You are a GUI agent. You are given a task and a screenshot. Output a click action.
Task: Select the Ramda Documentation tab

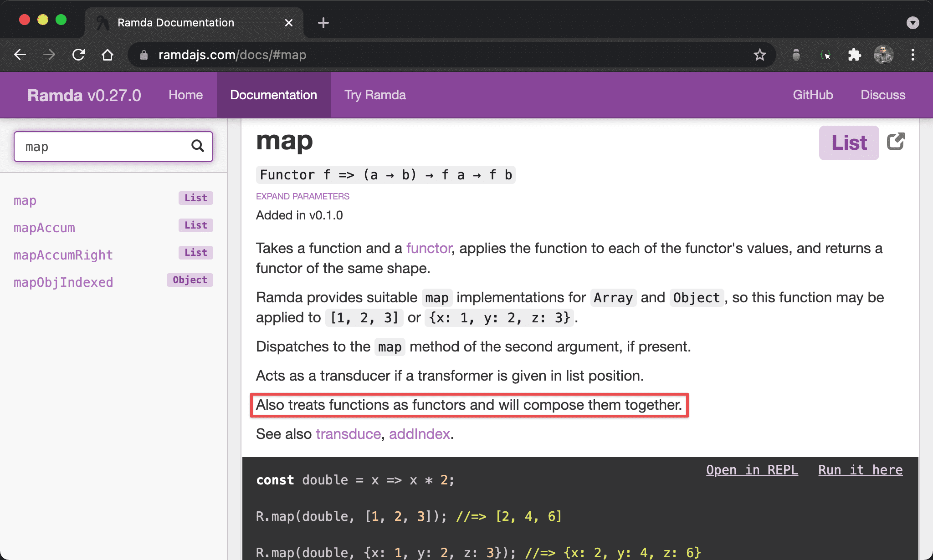pyautogui.click(x=194, y=23)
